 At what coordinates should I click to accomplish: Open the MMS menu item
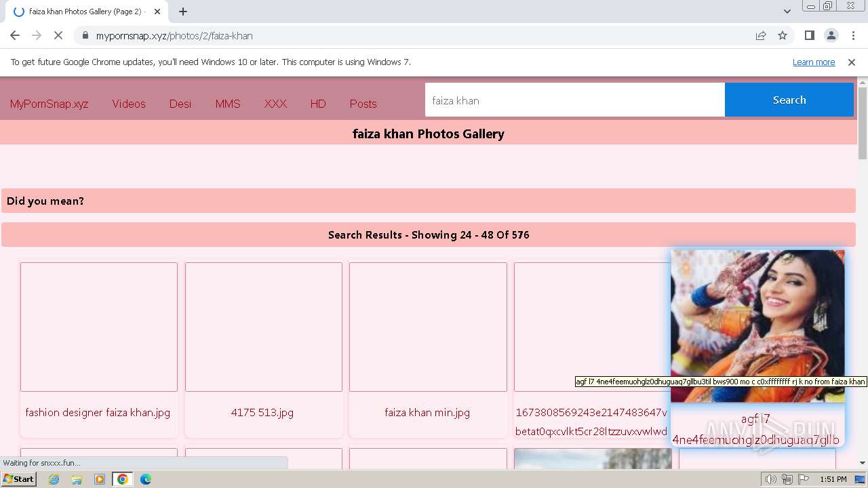point(228,104)
